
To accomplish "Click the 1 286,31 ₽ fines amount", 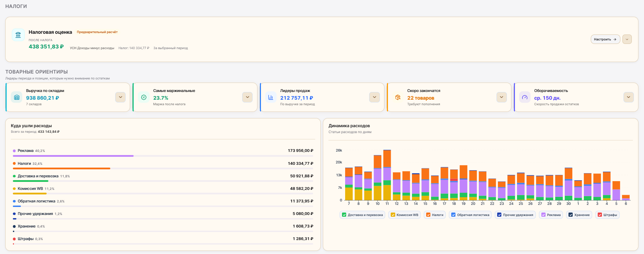I will tap(303, 239).
